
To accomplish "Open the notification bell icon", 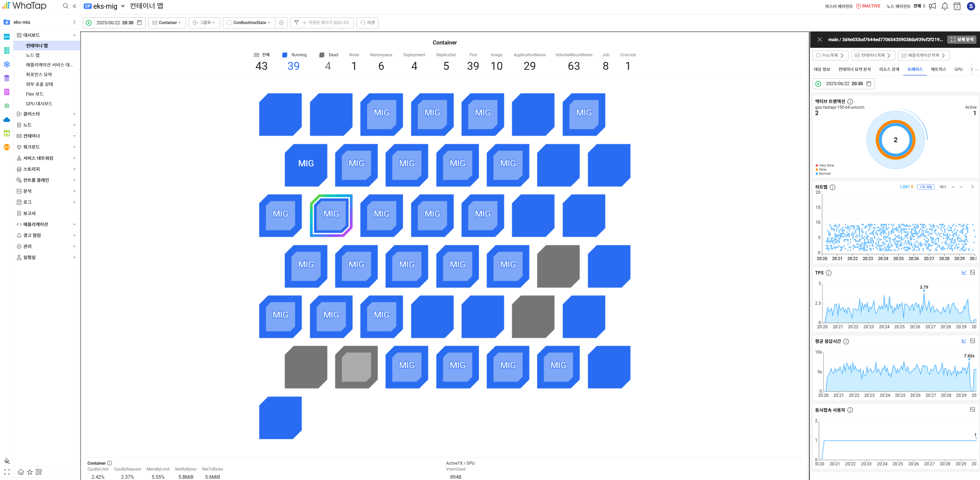I will 945,6.
